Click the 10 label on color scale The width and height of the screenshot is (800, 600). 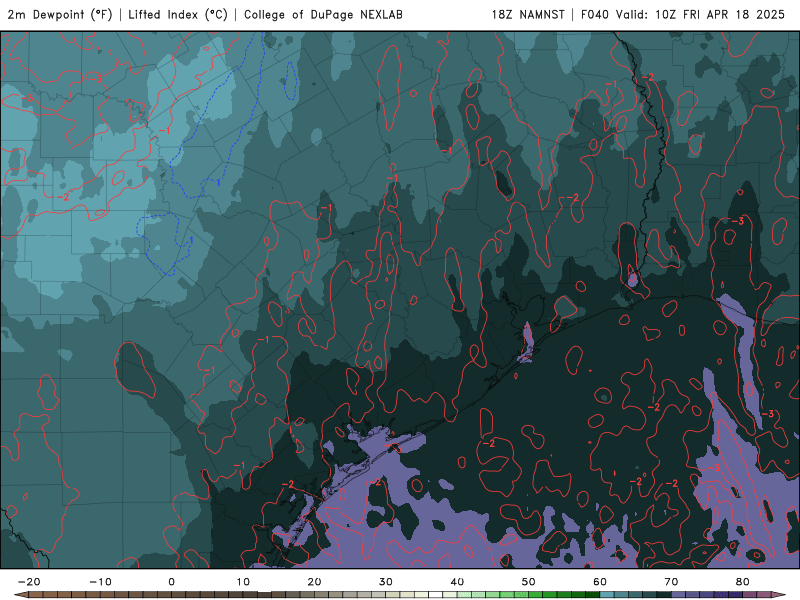pos(243,582)
